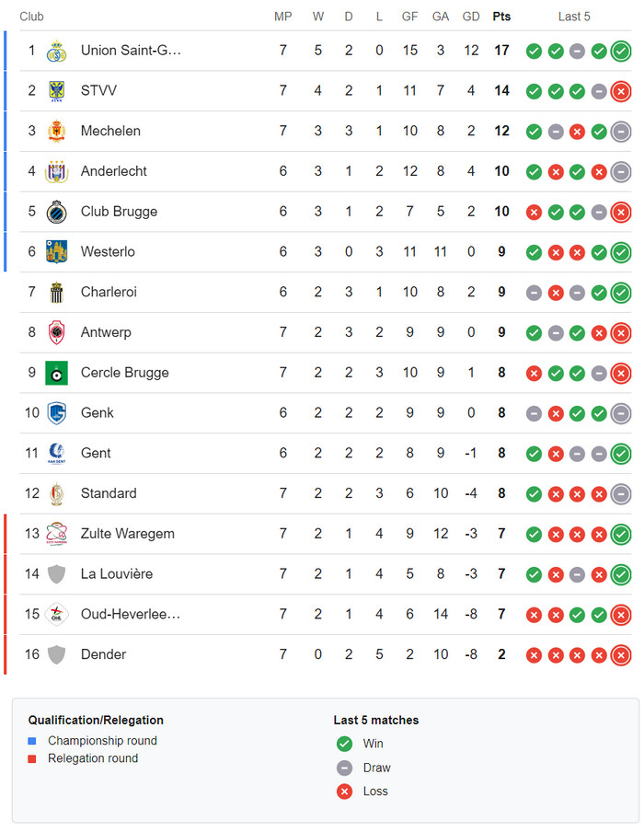Open the Charleroi team name
This screenshot has height=832, width=644.
tap(109, 292)
